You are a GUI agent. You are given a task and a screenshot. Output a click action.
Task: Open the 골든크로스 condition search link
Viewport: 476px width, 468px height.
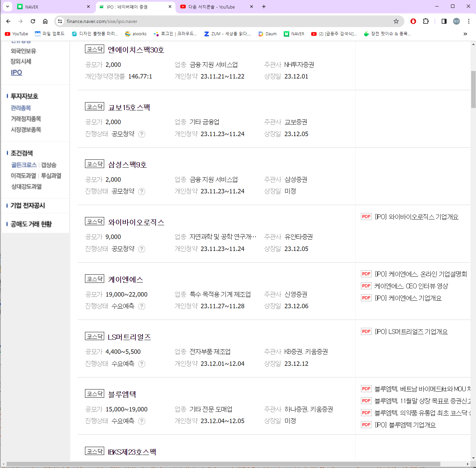click(x=23, y=165)
